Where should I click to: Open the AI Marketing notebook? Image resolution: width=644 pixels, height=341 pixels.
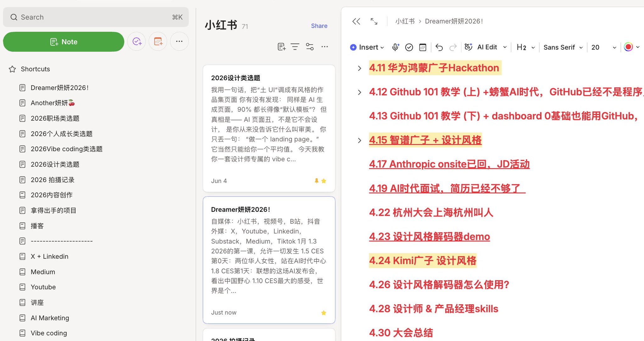pyautogui.click(x=50, y=318)
